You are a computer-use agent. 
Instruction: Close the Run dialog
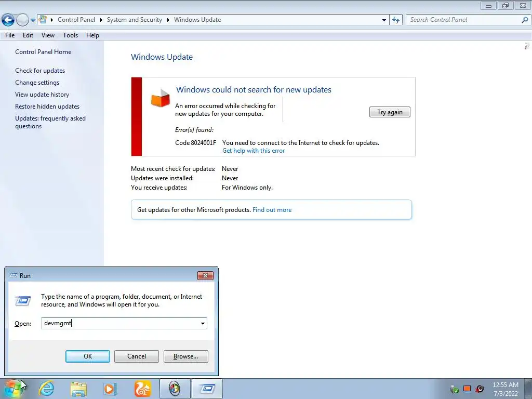pos(205,275)
